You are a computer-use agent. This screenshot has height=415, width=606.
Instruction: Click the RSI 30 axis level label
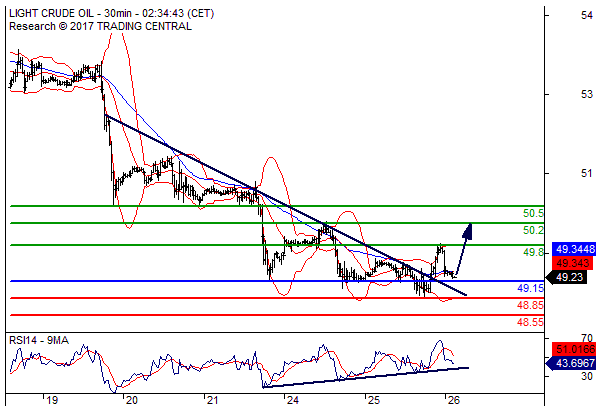(587, 376)
